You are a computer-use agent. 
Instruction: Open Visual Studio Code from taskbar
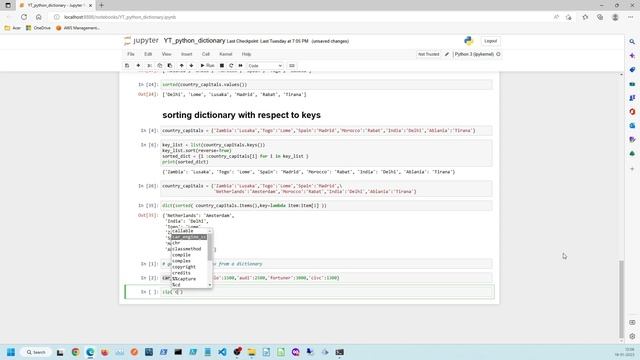[x=222, y=352]
